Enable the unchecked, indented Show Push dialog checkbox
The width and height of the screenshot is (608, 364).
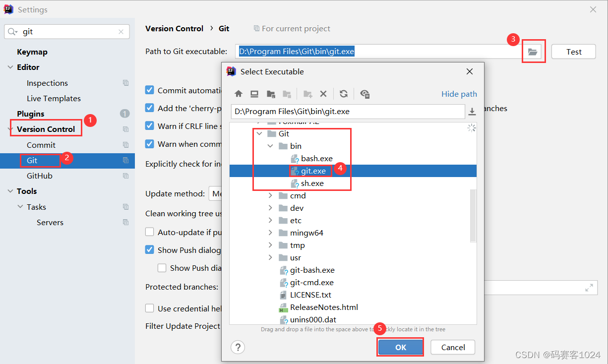(162, 268)
